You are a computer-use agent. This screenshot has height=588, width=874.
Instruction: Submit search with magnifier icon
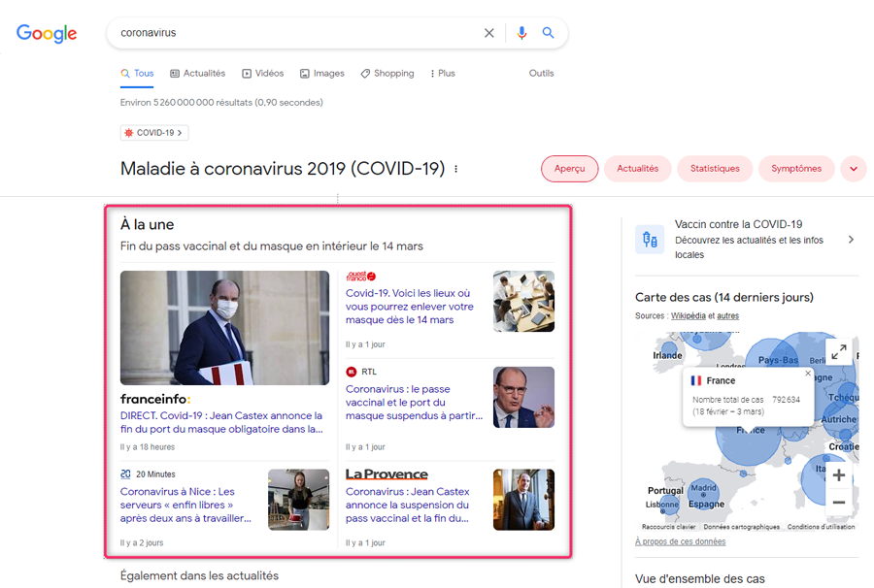(x=548, y=33)
